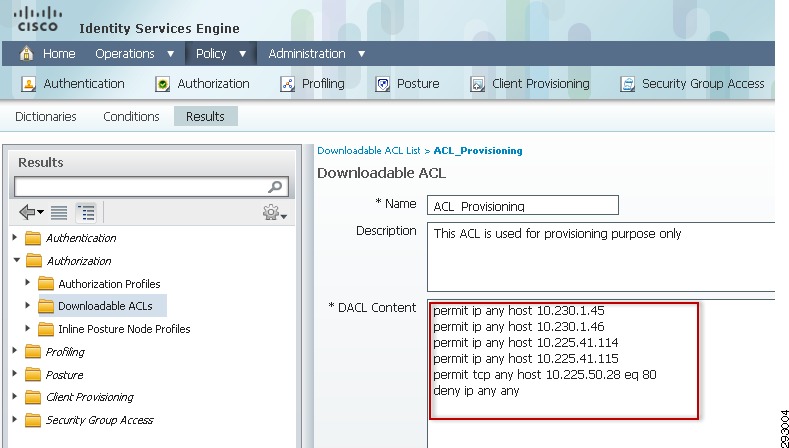Screen dimensions: 789x448
Task: Click the Authentication folder icon in tree
Action: tap(33, 238)
